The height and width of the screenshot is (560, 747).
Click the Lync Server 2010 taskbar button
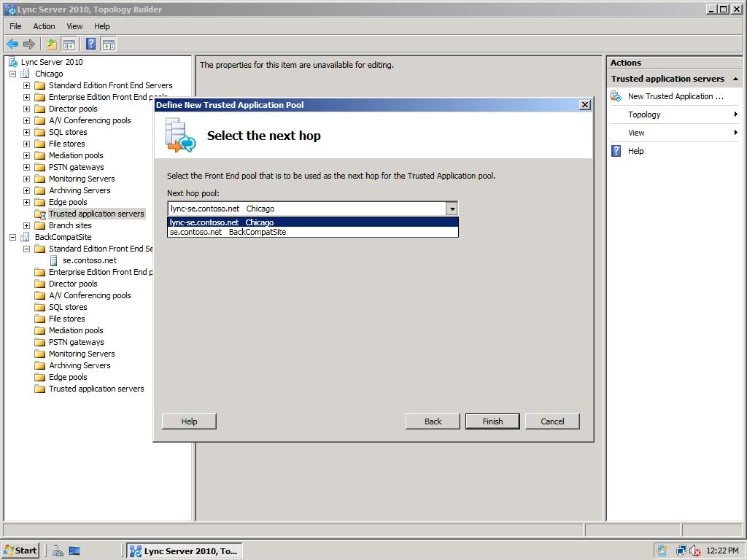point(185,551)
